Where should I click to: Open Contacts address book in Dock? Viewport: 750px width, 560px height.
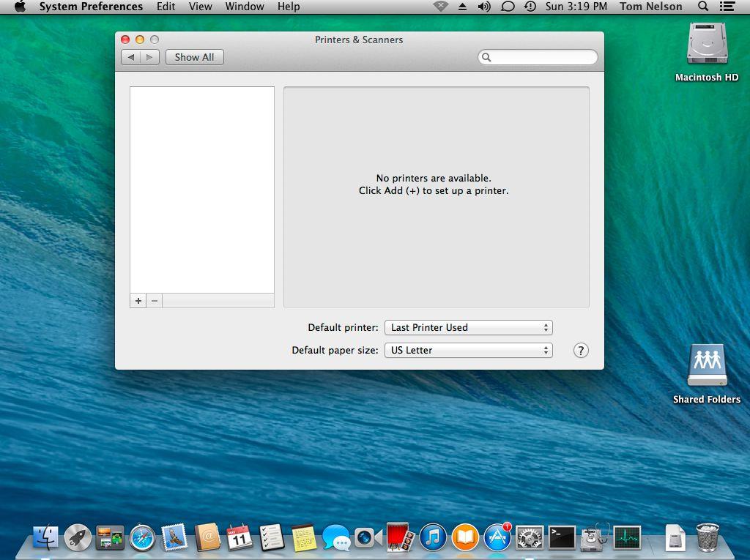207,537
